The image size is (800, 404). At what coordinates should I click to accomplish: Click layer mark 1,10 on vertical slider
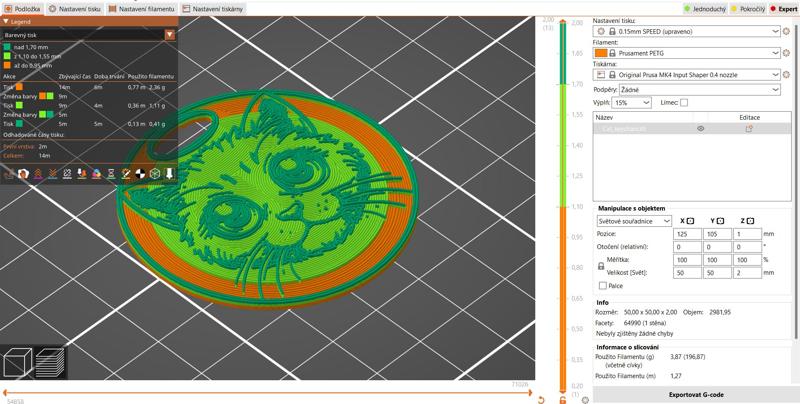coord(578,207)
